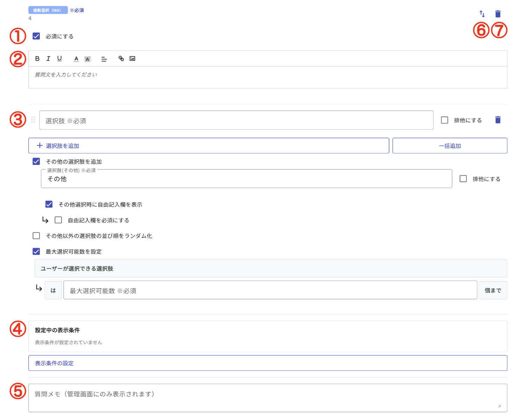
Task: Insert an image into the question text
Action: pyautogui.click(x=132, y=58)
